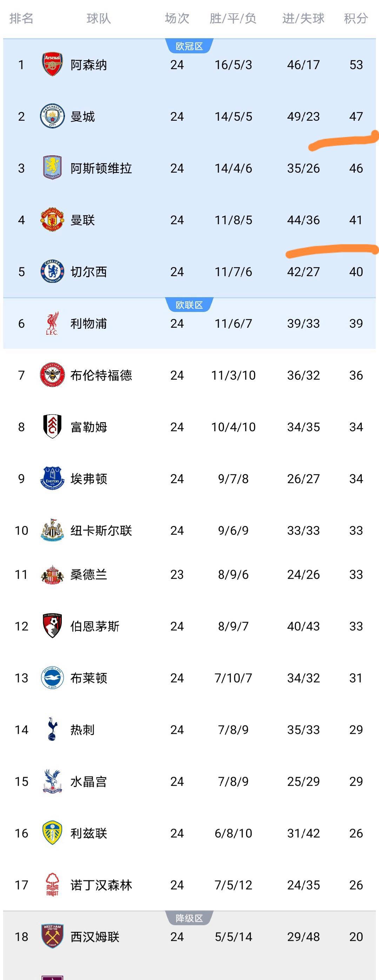The width and height of the screenshot is (379, 980).
Task: Select the 欧冠区 zone tab label
Action: pos(189,46)
